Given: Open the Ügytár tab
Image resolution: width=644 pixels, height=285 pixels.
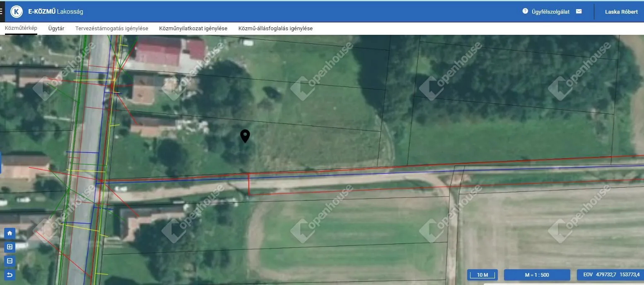Looking at the screenshot, I should point(56,29).
